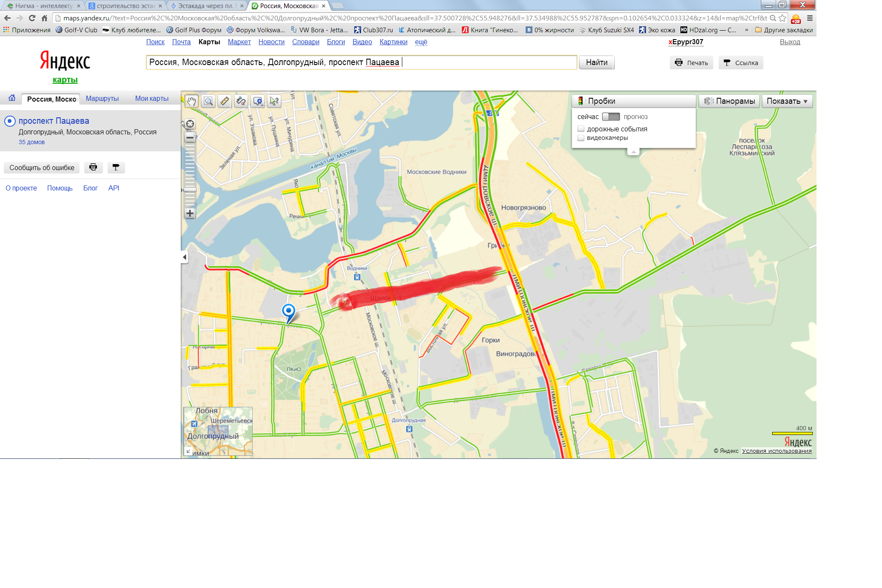Click the Печать print button
The height and width of the screenshot is (588, 882).
click(691, 63)
